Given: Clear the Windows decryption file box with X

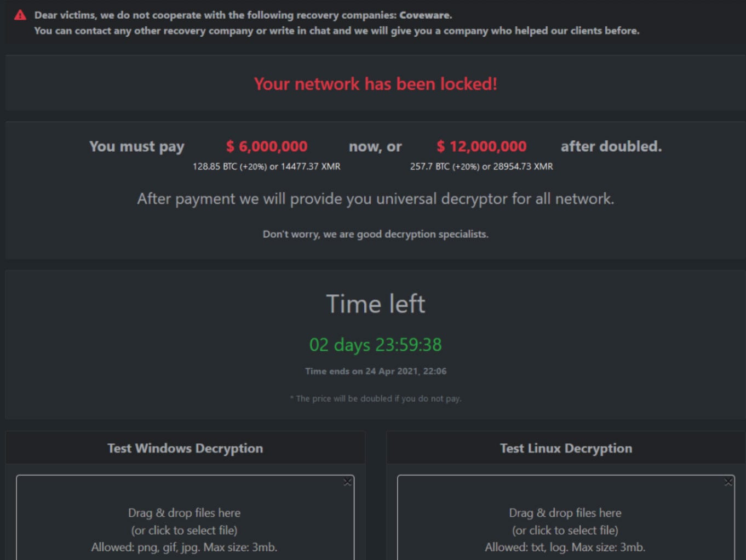Looking at the screenshot, I should [x=347, y=482].
